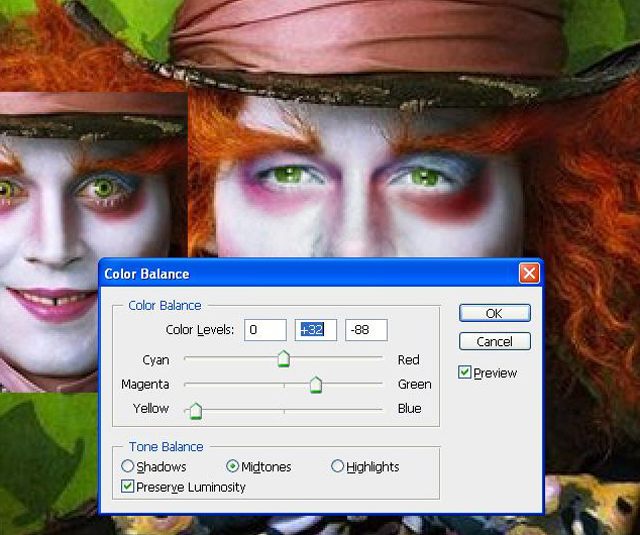640x535 pixels.
Task: Cancel the Color Balance dialog
Action: click(495, 341)
